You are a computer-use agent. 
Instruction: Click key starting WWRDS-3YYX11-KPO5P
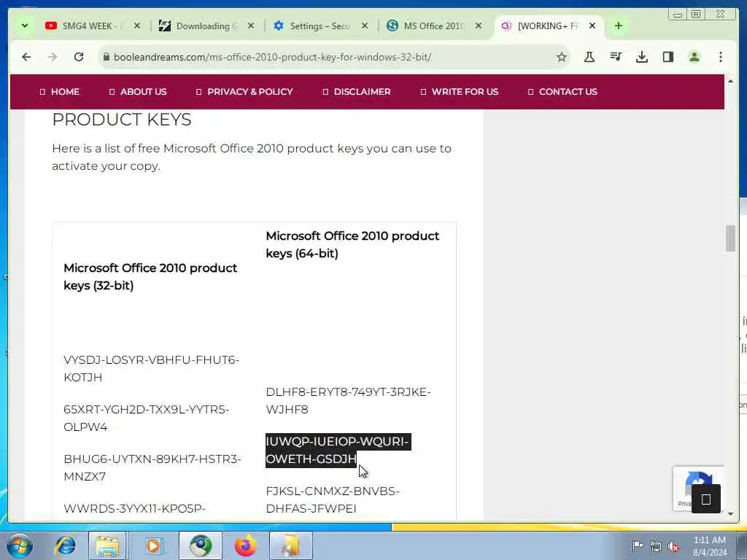pos(134,508)
